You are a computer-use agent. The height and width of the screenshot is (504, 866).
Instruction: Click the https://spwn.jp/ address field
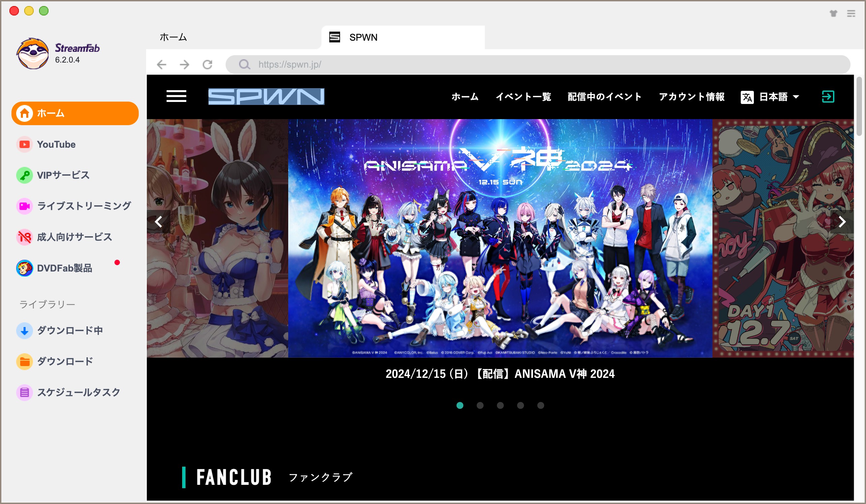pyautogui.click(x=538, y=65)
